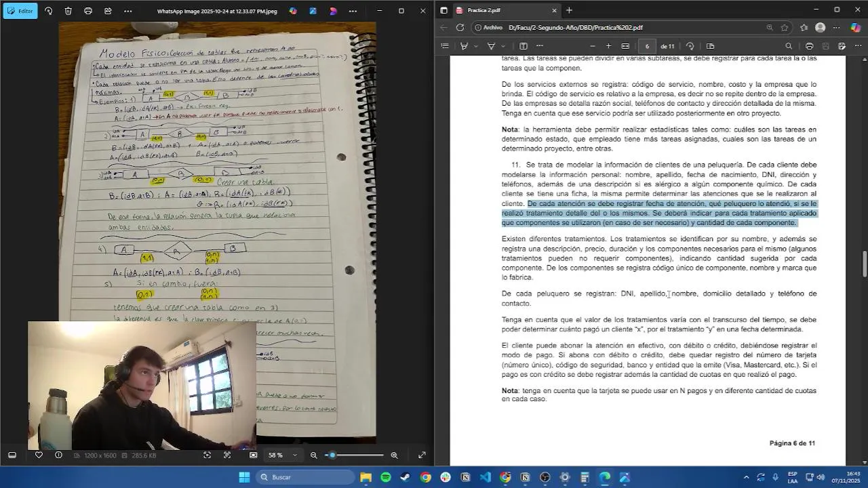Screen dimensions: 868x488
Task: Select the PDF add text tool
Action: pyautogui.click(x=524, y=46)
